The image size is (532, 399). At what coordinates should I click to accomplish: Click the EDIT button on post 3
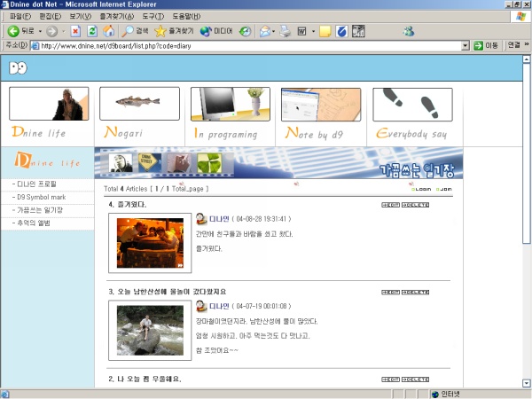(390, 292)
